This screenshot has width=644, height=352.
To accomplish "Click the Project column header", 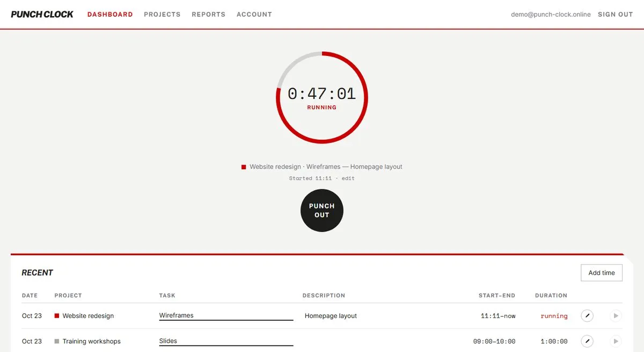I will [68, 296].
